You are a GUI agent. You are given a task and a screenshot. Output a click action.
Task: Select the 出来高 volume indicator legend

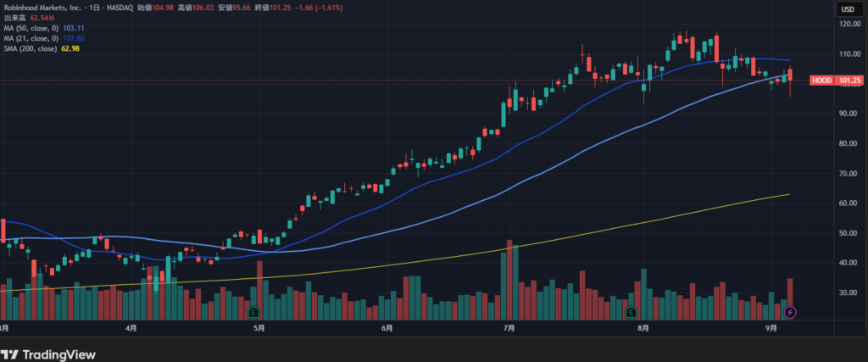pyautogui.click(x=14, y=18)
